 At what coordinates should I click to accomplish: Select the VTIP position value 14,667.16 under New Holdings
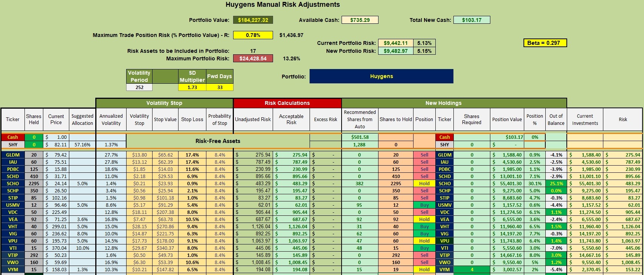tap(507, 255)
